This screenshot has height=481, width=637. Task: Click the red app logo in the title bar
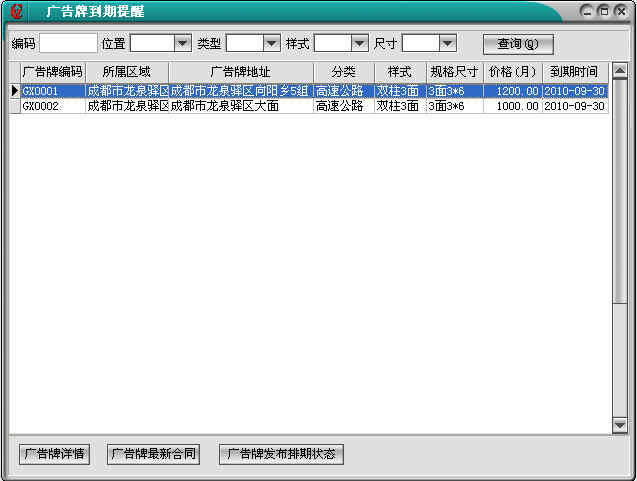click(16, 11)
